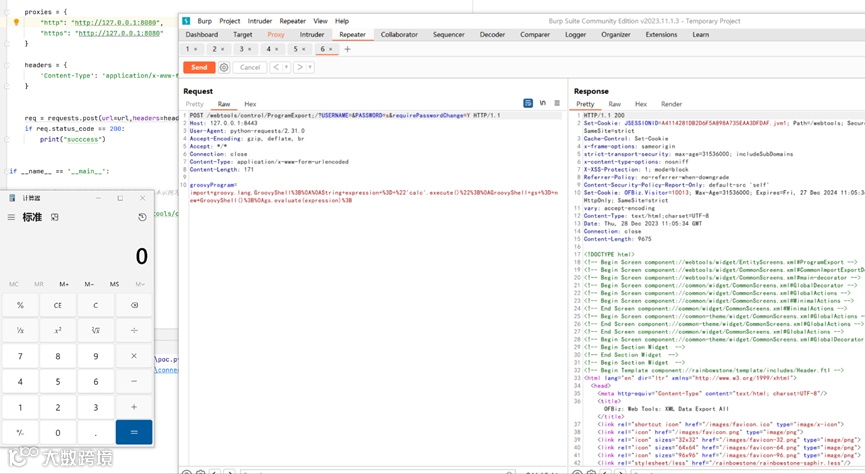Open the Project menu
Image resolution: width=865 pixels, height=474 pixels.
click(x=229, y=21)
